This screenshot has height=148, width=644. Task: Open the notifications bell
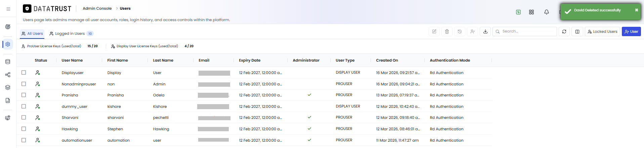click(547, 12)
